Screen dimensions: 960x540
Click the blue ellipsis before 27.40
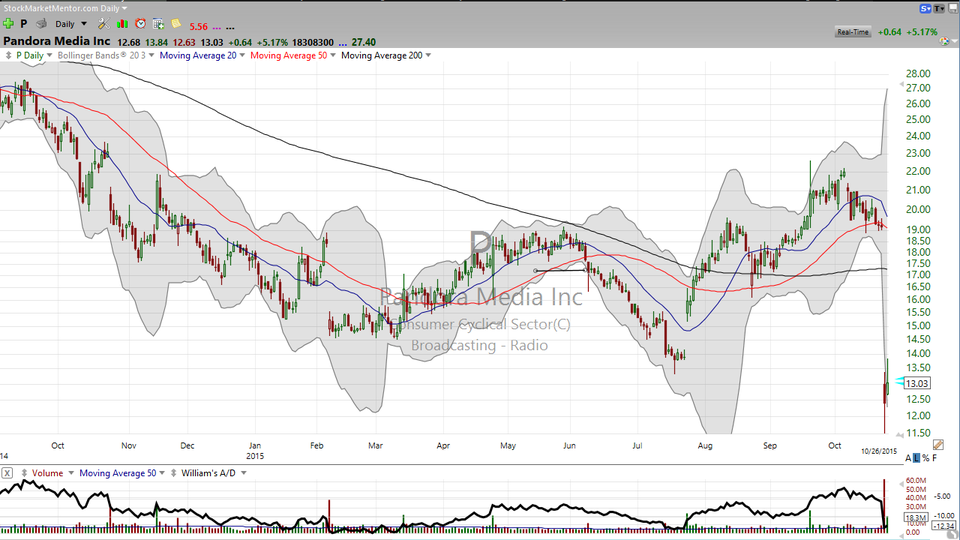coord(342,43)
